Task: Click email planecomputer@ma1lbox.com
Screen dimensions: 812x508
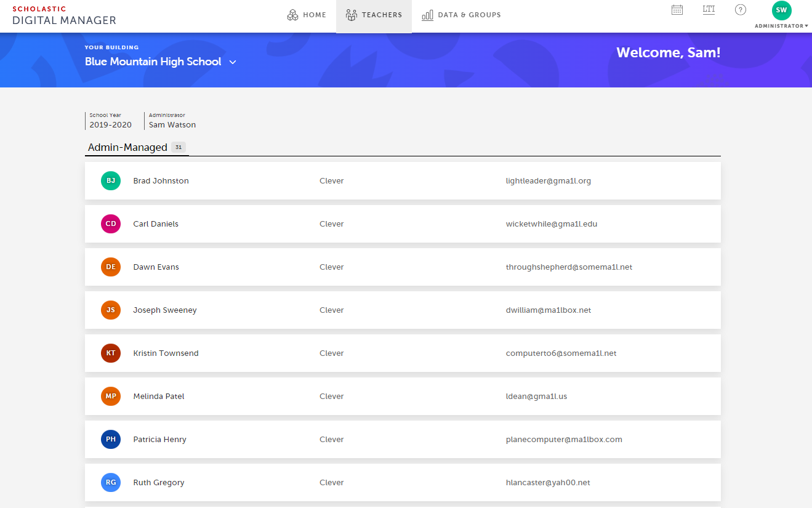Action: pyautogui.click(x=564, y=440)
